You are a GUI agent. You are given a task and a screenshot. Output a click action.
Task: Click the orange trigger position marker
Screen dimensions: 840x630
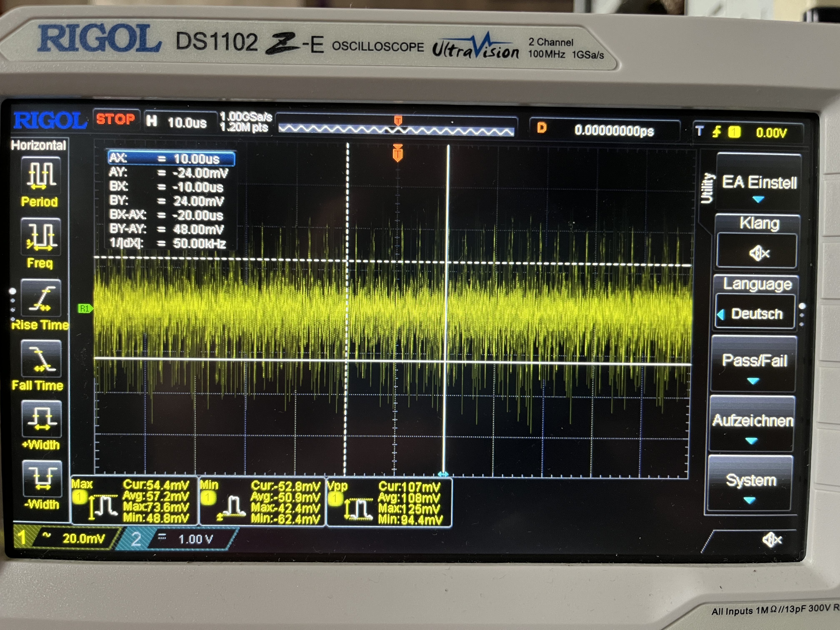pos(397,153)
